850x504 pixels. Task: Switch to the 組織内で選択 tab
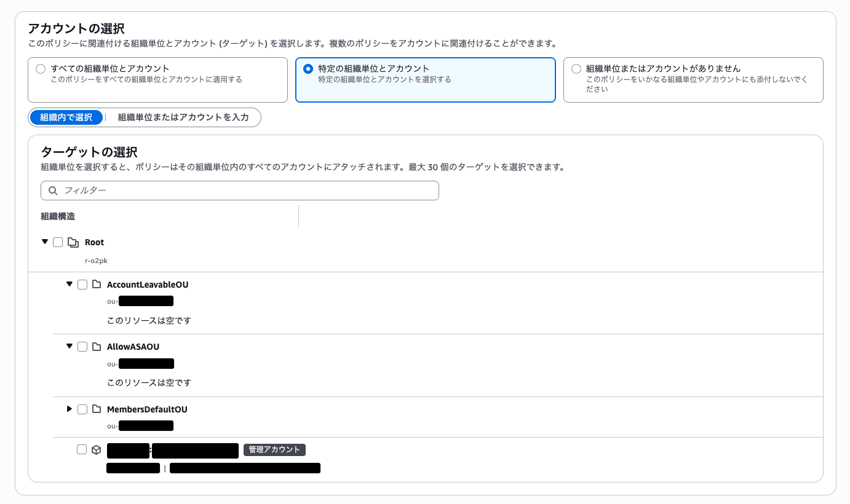click(66, 117)
